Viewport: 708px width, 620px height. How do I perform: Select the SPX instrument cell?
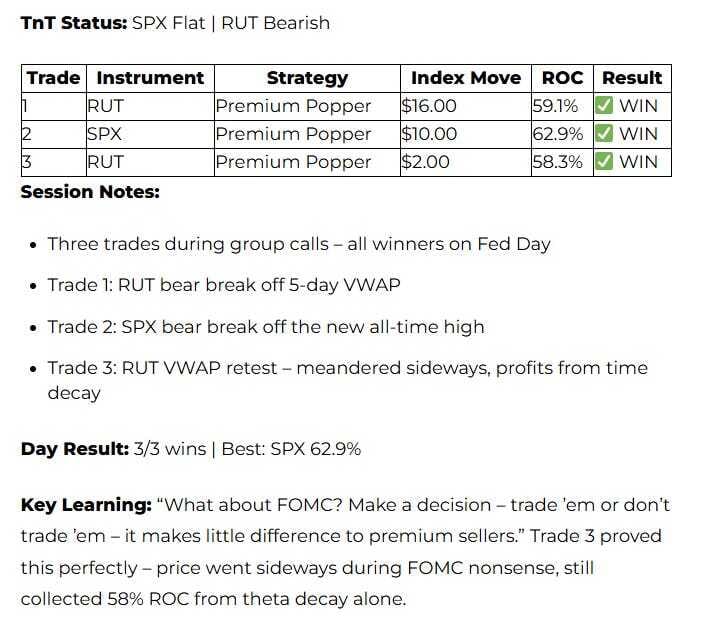[104, 134]
